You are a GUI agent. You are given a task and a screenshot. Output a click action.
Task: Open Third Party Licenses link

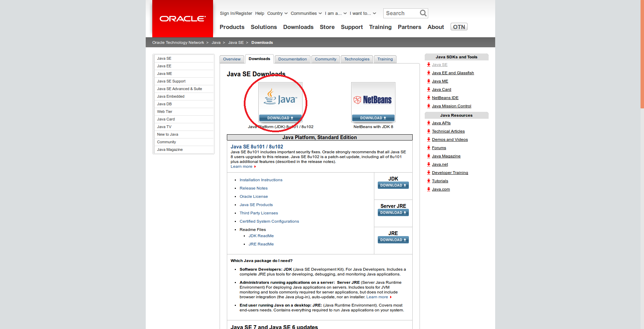click(259, 213)
